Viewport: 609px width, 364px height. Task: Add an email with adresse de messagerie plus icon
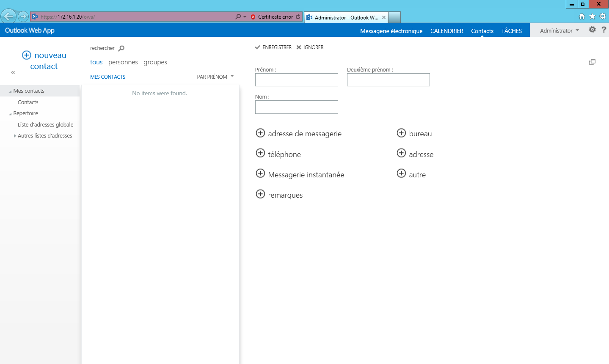(261, 133)
